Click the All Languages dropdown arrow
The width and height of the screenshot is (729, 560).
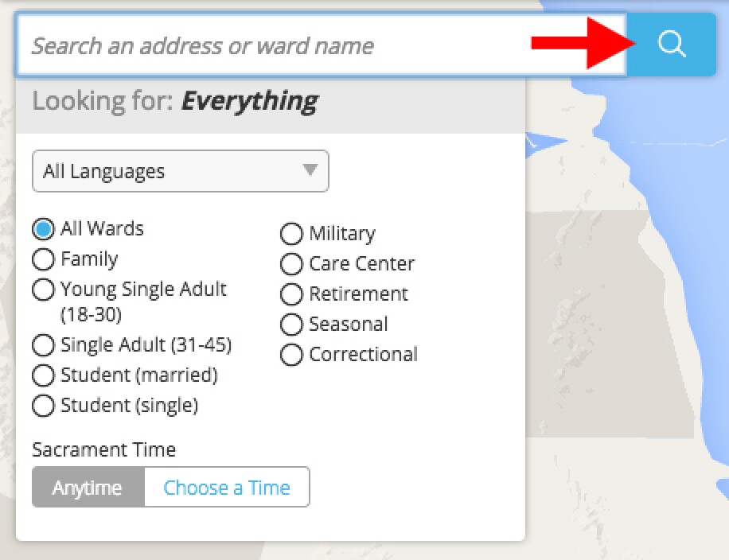(310, 170)
